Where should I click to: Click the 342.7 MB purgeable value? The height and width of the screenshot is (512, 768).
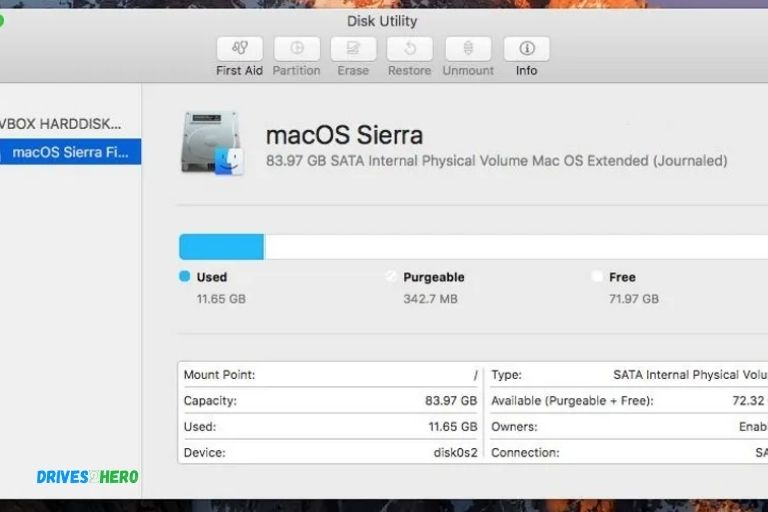click(x=431, y=299)
